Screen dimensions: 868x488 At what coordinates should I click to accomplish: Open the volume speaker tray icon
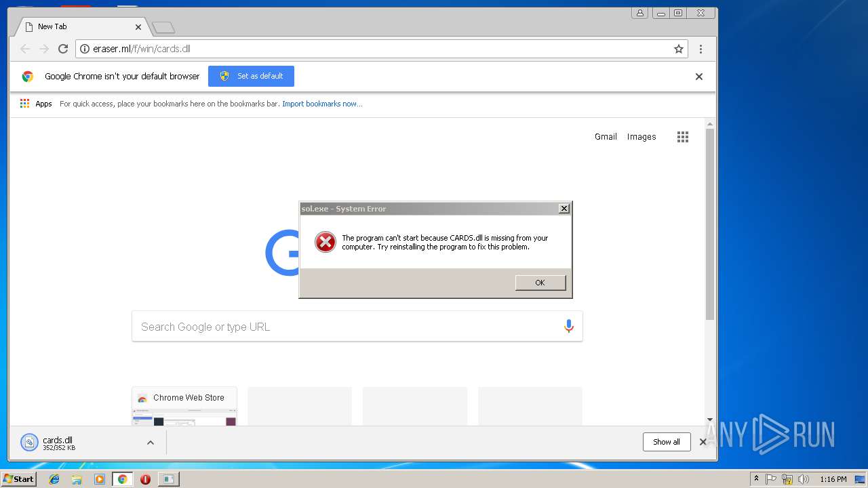point(804,479)
